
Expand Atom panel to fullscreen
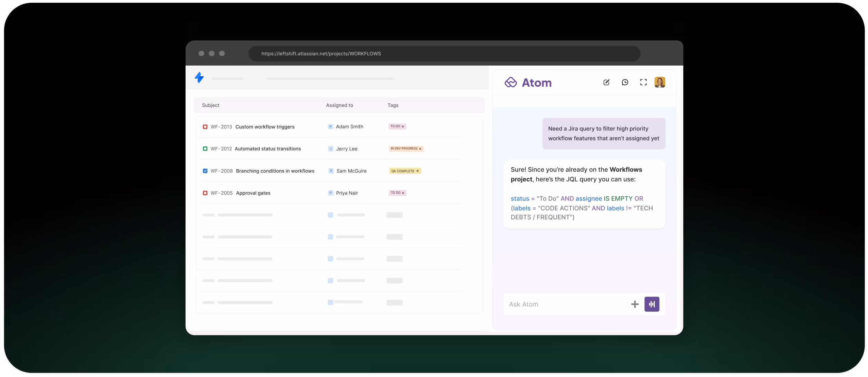(643, 82)
